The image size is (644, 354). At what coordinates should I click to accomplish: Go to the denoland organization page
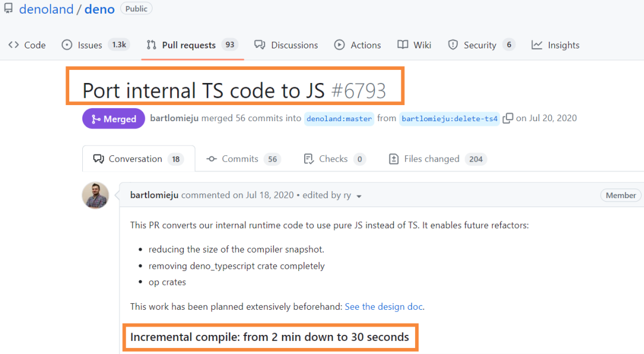(46, 10)
